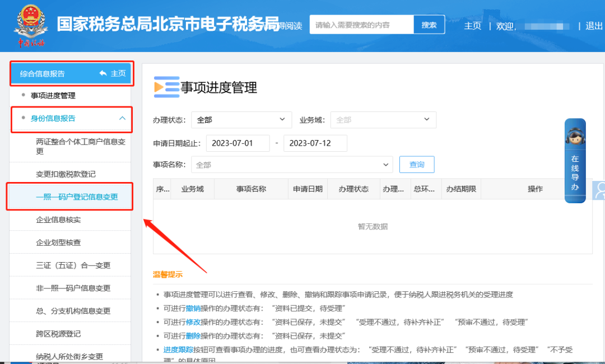Click the 事项进度管理 heading list icon
This screenshot has width=605, height=364.
tap(166, 87)
